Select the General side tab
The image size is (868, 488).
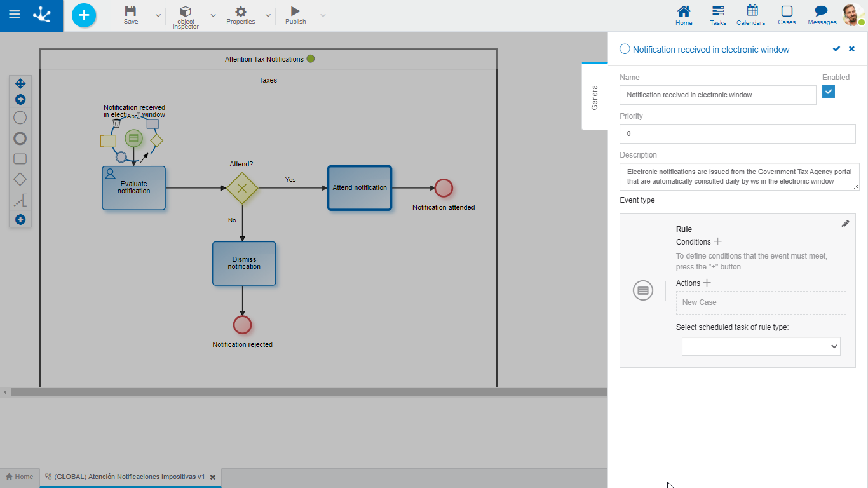[x=595, y=97]
